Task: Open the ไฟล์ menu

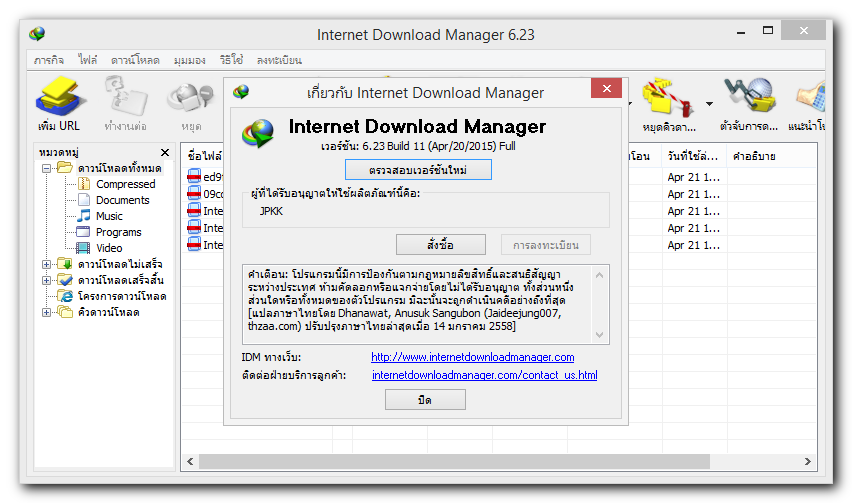Action: pos(87,60)
